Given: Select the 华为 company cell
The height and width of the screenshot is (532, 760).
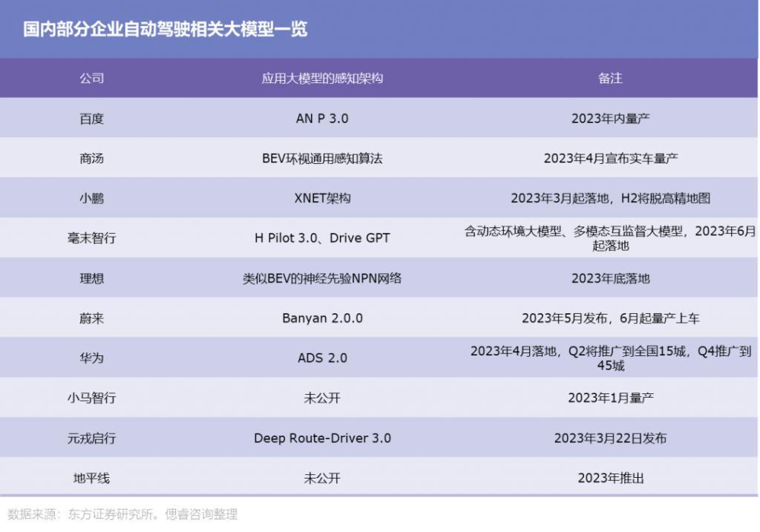Looking at the screenshot, I should [91, 358].
